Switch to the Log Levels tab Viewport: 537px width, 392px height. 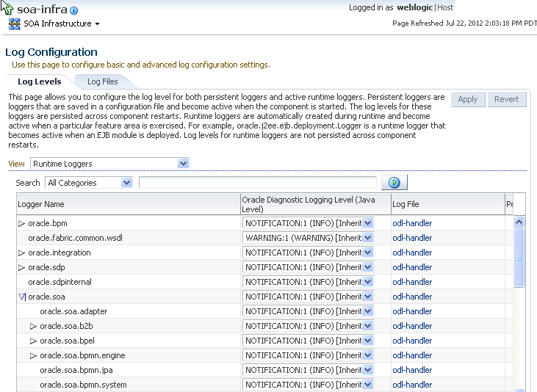(40, 81)
